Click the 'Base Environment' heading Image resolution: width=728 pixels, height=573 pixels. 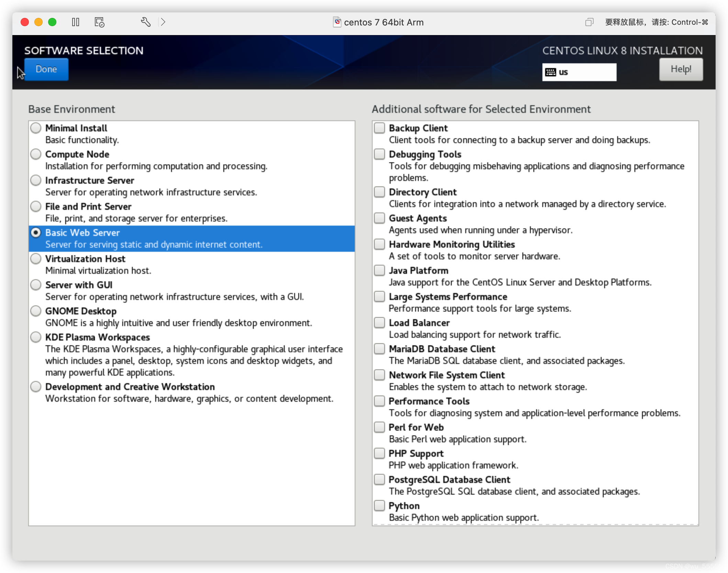coord(71,109)
